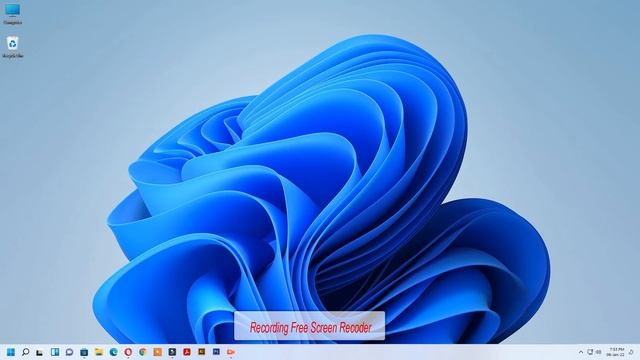
Task: Select the Recycle Bin desktop icon
Action: (13, 47)
